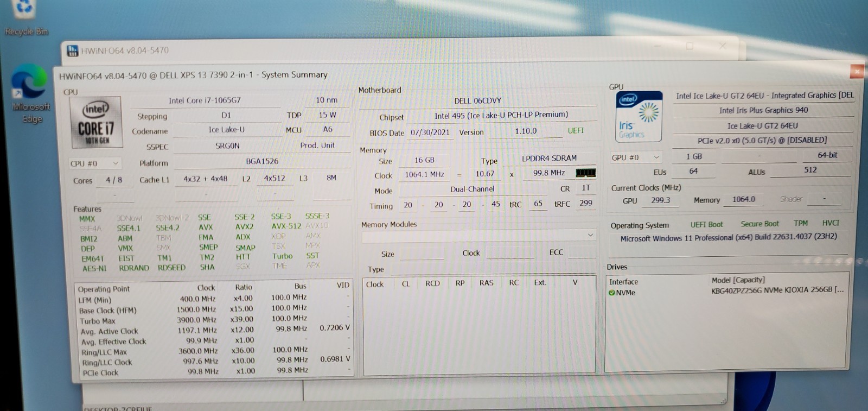Viewport: 868px width, 411px height.
Task: Click the motherboard DELL 06CDVY field
Action: coord(477,100)
